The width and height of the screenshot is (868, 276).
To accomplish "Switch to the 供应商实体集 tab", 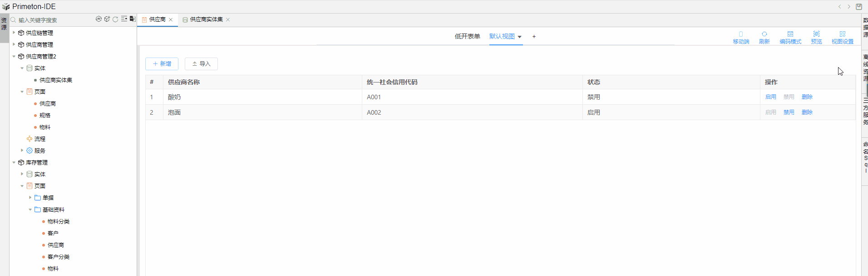I will click(206, 19).
